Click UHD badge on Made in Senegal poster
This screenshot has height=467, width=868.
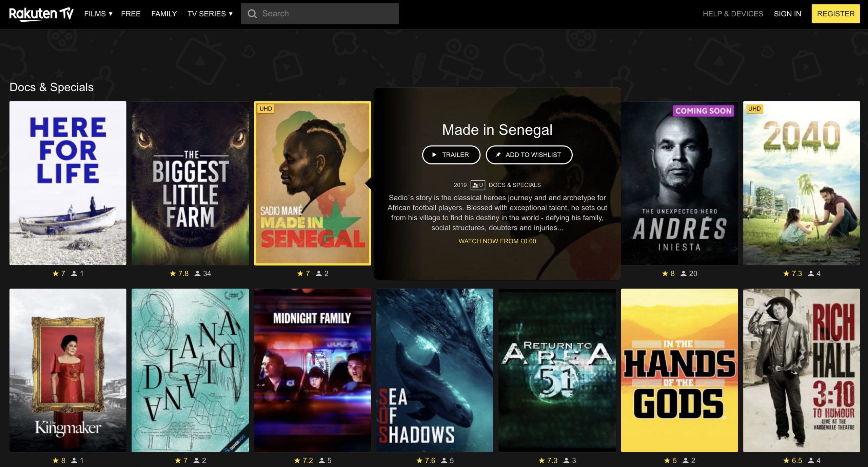265,109
